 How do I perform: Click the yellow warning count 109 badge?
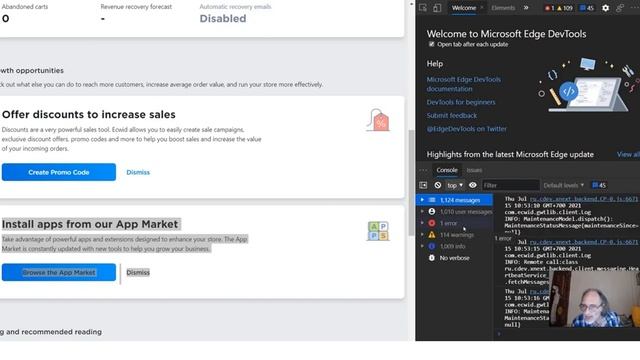coord(564,8)
